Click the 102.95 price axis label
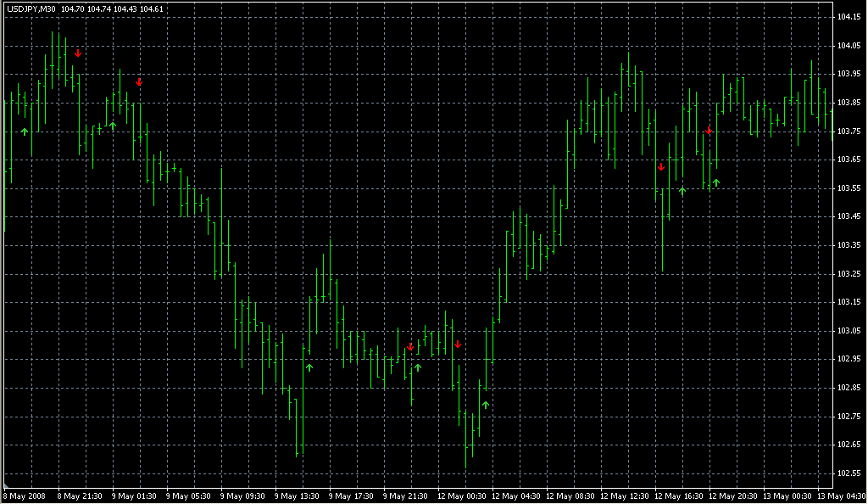This screenshot has height=504, width=868. [x=849, y=359]
